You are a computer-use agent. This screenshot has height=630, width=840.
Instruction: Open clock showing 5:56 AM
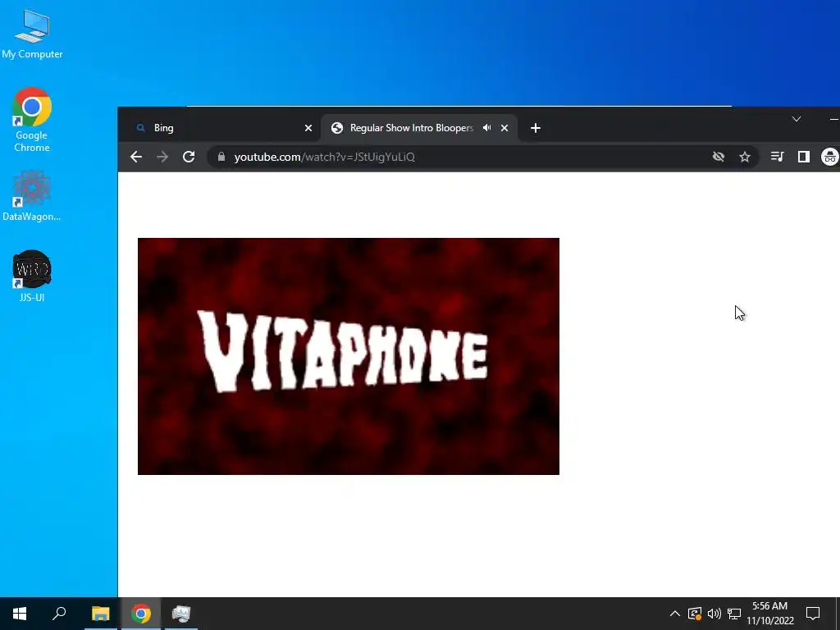click(x=769, y=614)
